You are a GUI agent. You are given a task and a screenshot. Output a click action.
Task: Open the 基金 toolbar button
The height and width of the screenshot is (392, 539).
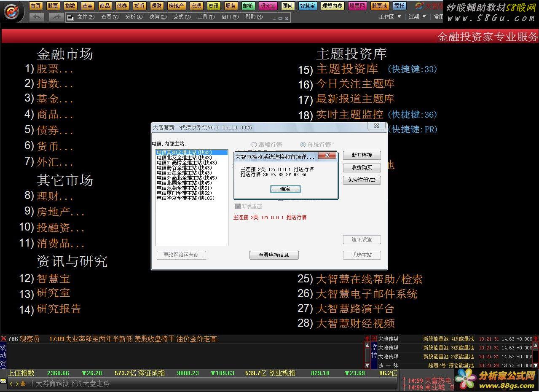87,5
